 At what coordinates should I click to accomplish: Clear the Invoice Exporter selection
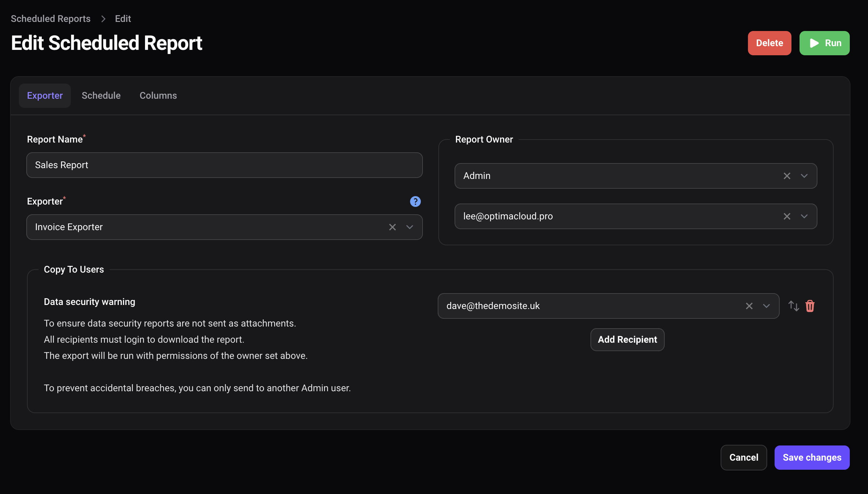[393, 227]
